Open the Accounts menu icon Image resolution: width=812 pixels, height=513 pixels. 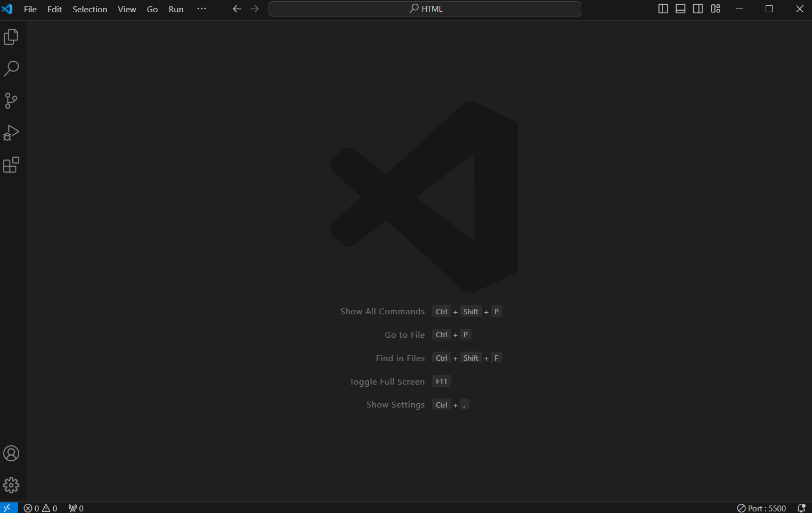11,453
